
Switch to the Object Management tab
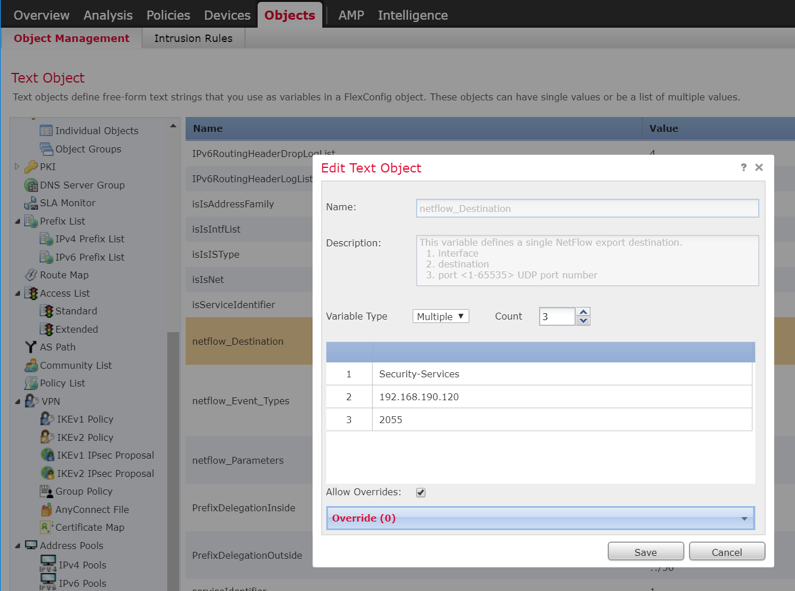click(71, 39)
